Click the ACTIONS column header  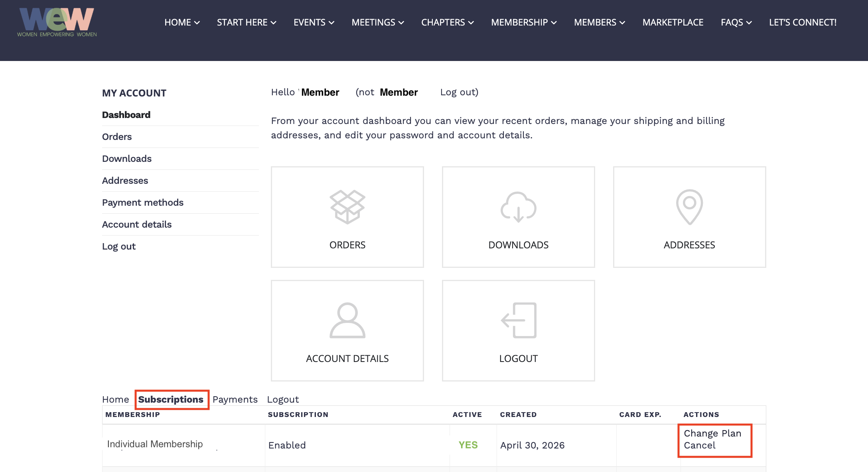701,415
